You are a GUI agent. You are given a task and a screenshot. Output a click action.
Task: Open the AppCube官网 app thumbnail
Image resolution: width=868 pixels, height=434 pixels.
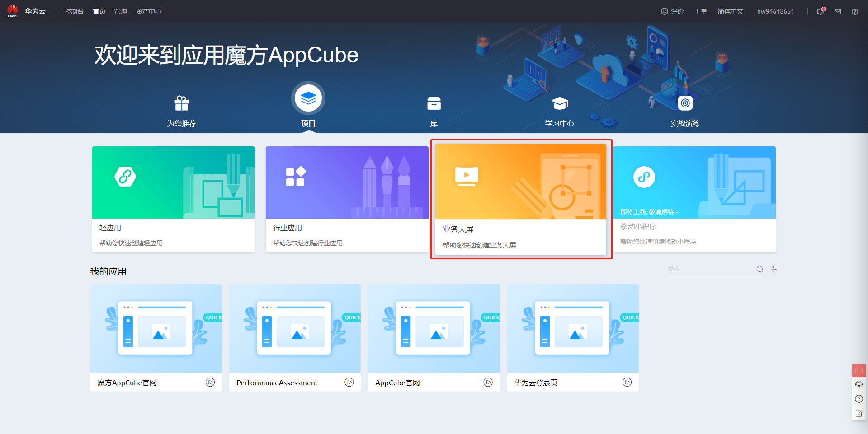point(434,328)
